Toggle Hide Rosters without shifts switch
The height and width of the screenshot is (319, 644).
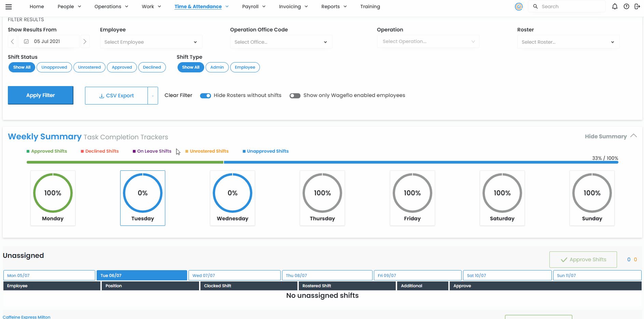click(205, 96)
